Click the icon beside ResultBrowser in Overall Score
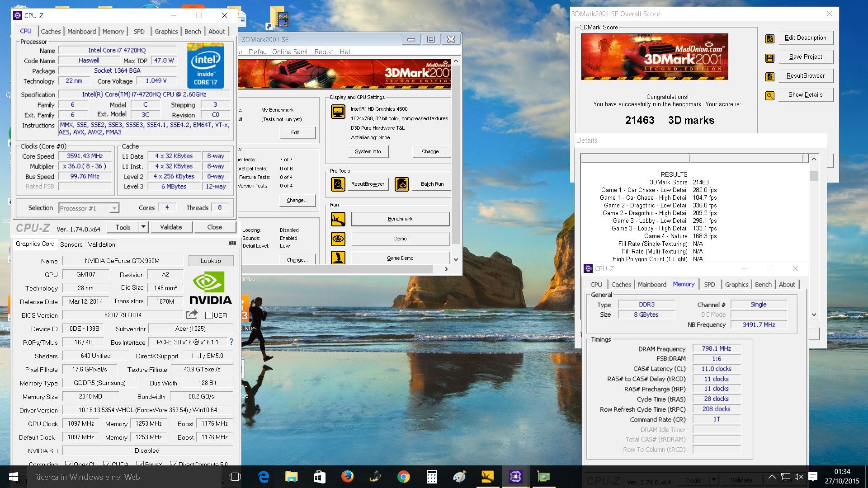The image size is (868, 488). 770,76
